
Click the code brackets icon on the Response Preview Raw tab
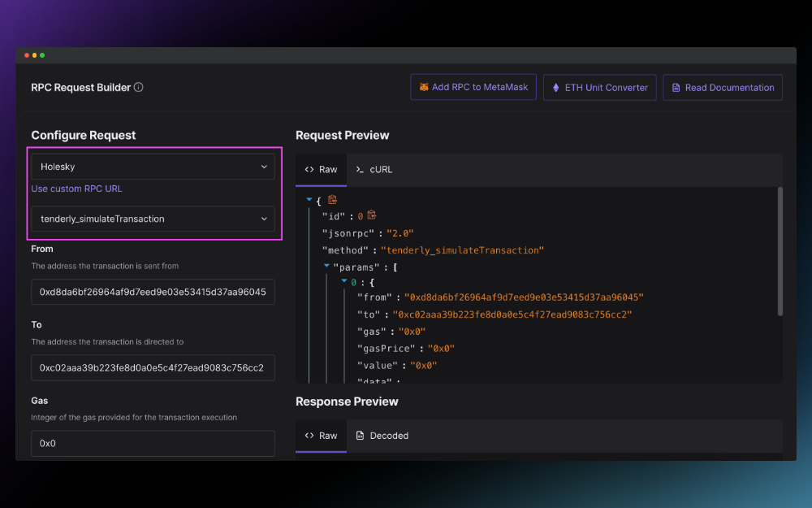click(309, 436)
